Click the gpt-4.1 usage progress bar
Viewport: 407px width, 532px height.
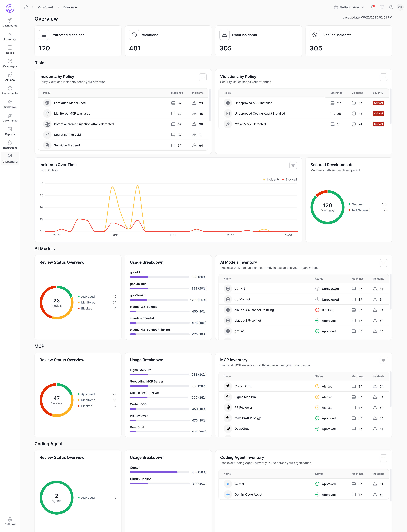point(159,277)
